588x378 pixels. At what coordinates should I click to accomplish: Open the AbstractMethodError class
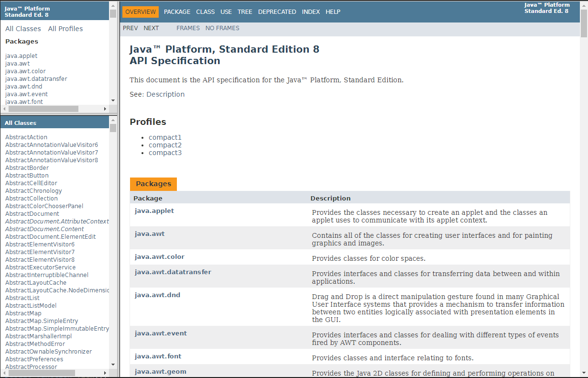[x=35, y=344]
